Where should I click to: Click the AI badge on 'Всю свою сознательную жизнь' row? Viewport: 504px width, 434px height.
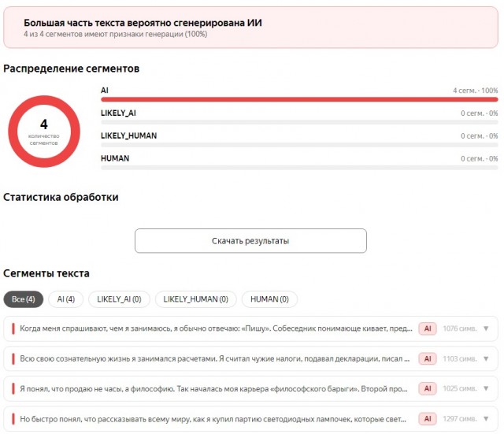(428, 358)
